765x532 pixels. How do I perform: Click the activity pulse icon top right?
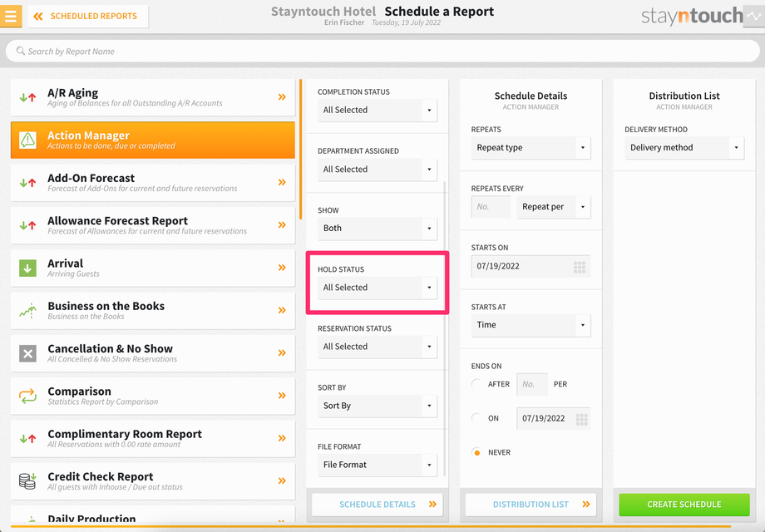[754, 16]
